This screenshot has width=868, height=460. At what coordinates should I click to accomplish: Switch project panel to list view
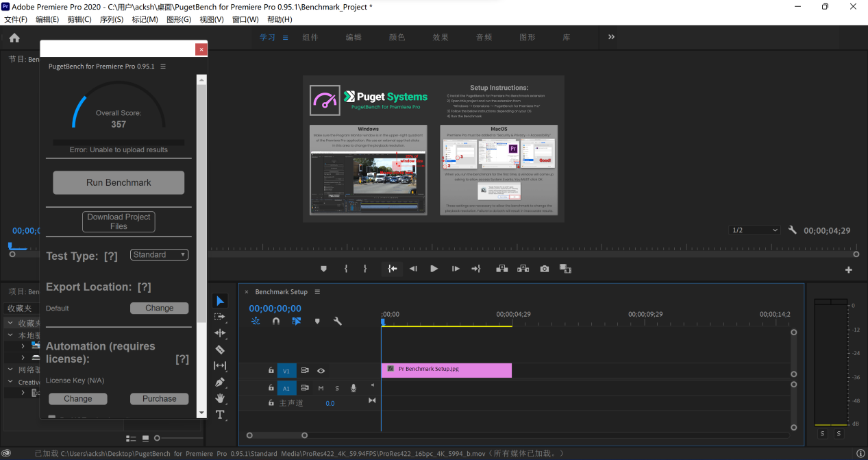coord(131,438)
